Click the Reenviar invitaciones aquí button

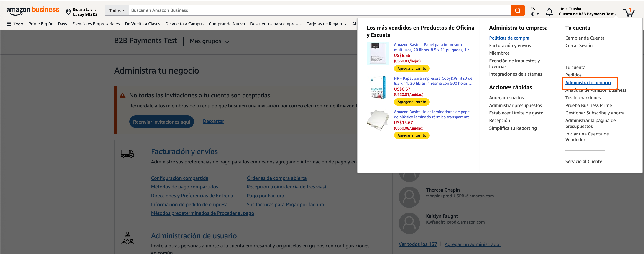161,122
